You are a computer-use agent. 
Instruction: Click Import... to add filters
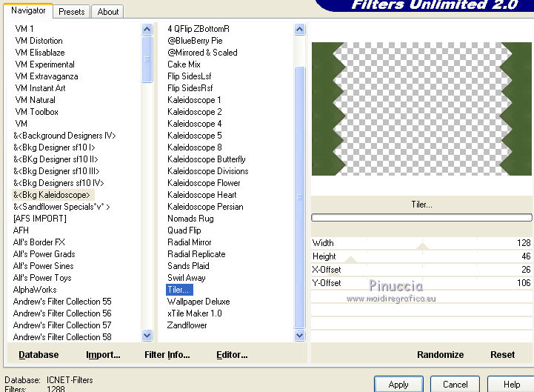(103, 354)
